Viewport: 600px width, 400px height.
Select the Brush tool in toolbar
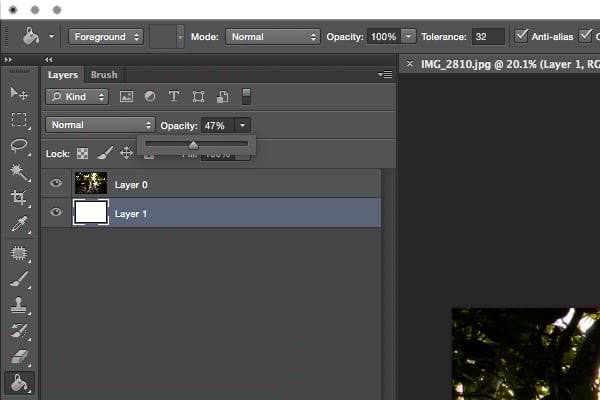19,280
